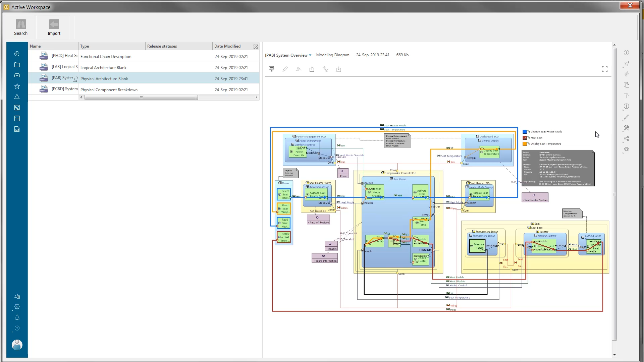
Task: Open the [PAB] System Overview dropdown
Action: click(x=310, y=55)
